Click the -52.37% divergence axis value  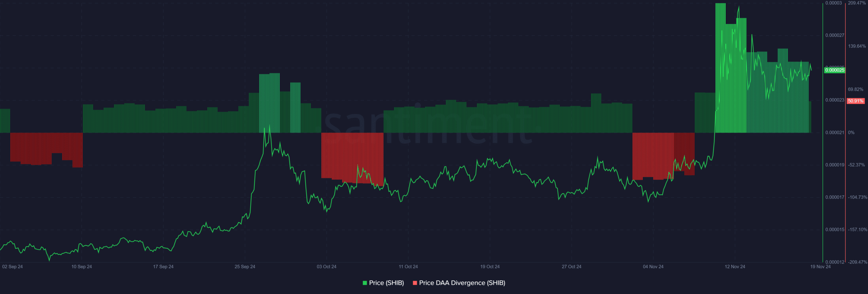click(856, 165)
